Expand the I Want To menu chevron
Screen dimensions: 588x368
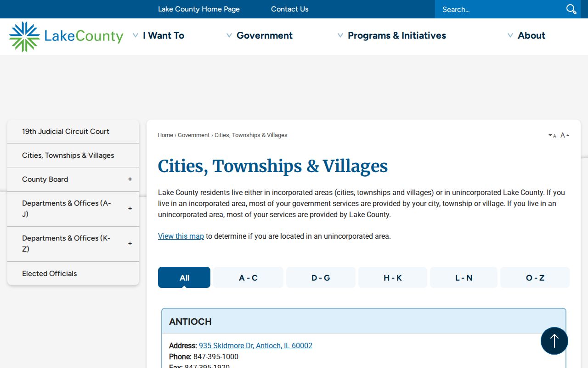[x=136, y=35]
